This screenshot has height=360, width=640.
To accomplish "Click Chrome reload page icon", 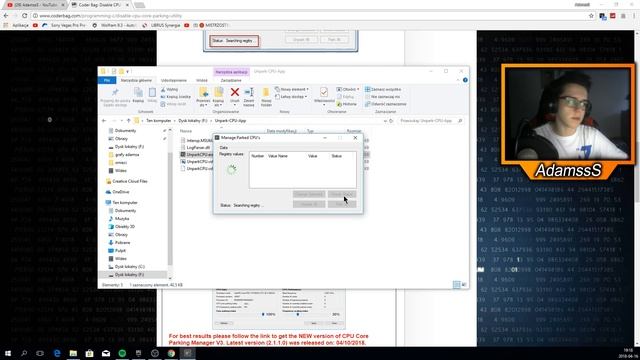I will pos(24,16).
